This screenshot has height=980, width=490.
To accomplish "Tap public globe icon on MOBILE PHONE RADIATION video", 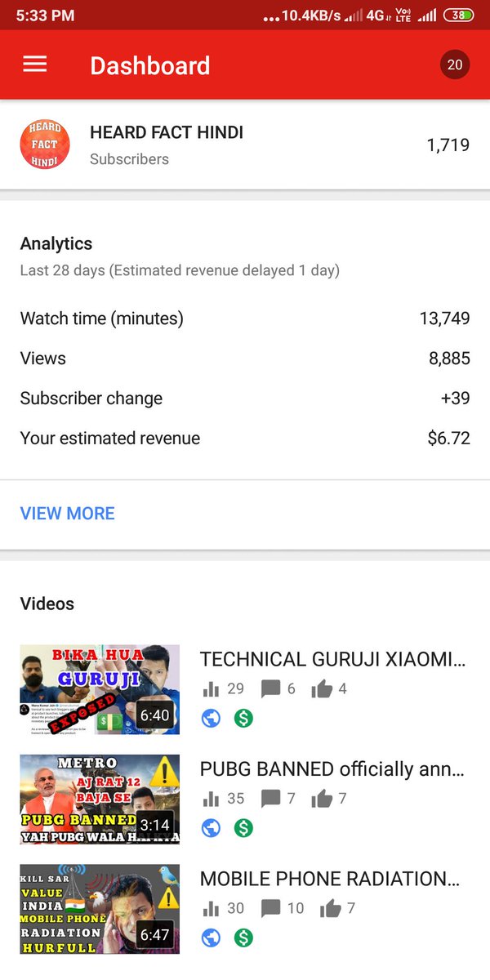I will click(211, 938).
